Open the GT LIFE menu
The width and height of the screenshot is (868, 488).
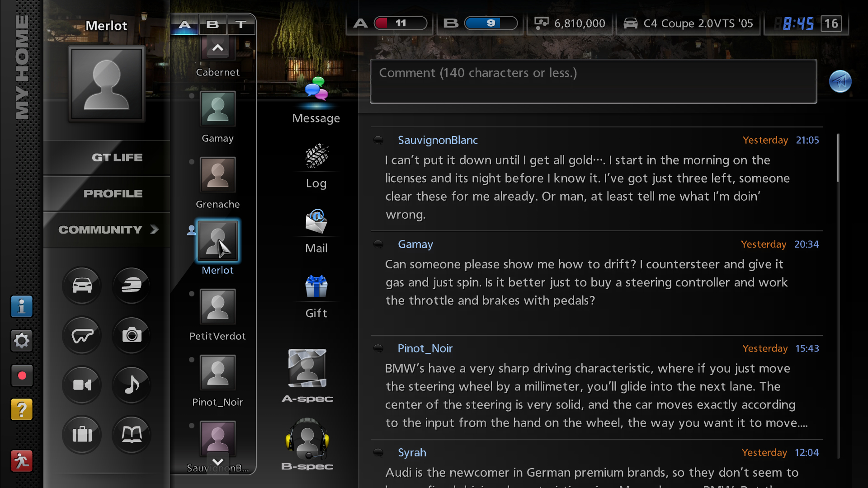pyautogui.click(x=117, y=157)
